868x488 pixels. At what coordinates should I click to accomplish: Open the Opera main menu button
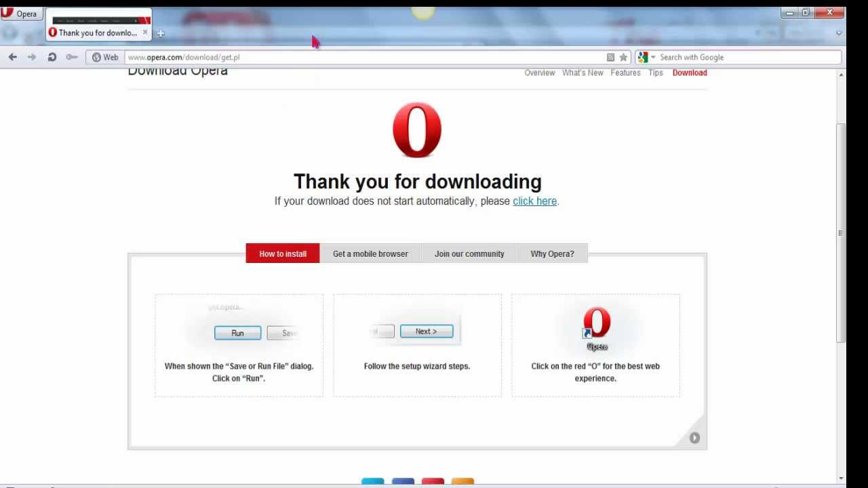pyautogui.click(x=20, y=14)
